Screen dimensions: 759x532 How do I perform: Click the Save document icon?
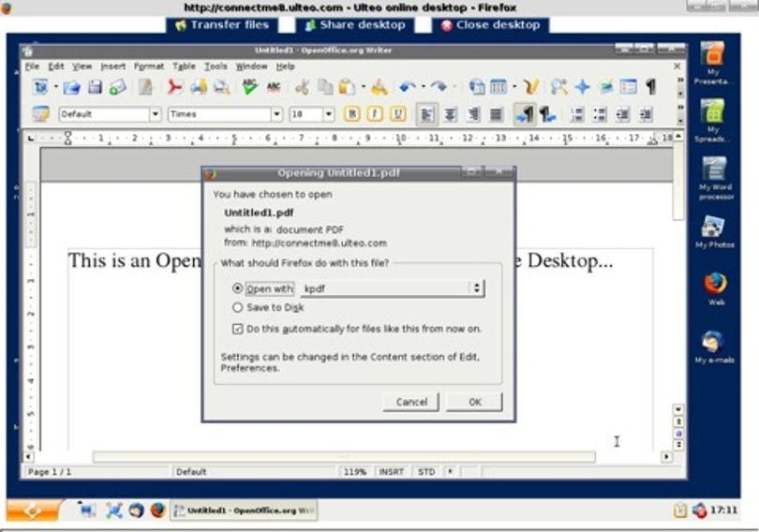point(95,87)
